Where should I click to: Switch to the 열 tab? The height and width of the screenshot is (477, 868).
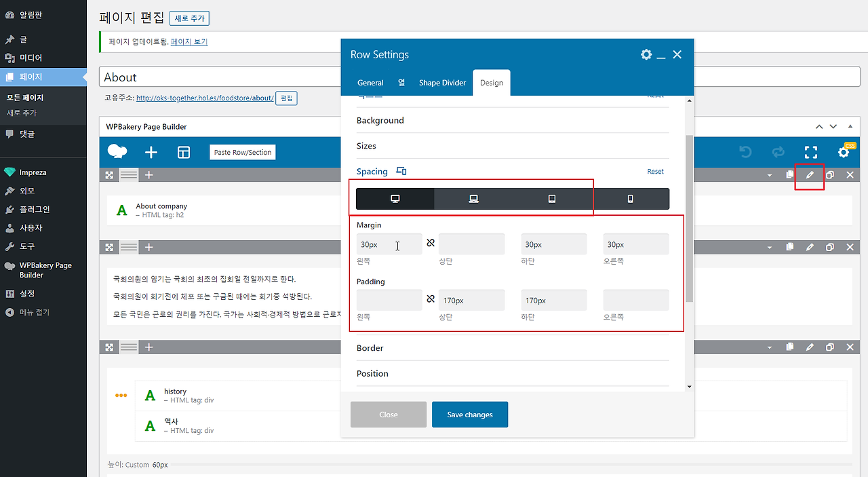(401, 83)
